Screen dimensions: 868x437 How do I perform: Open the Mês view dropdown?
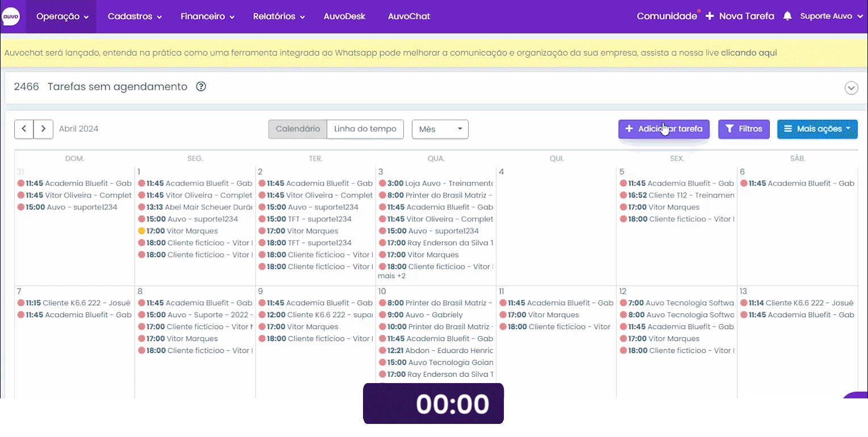click(440, 129)
